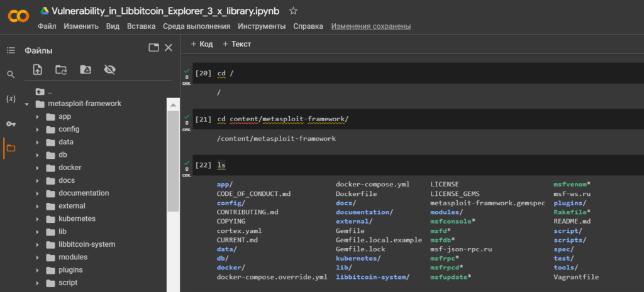This screenshot has width=644, height=292.
Task: Open the Среда выполнения menu
Action: tap(196, 26)
